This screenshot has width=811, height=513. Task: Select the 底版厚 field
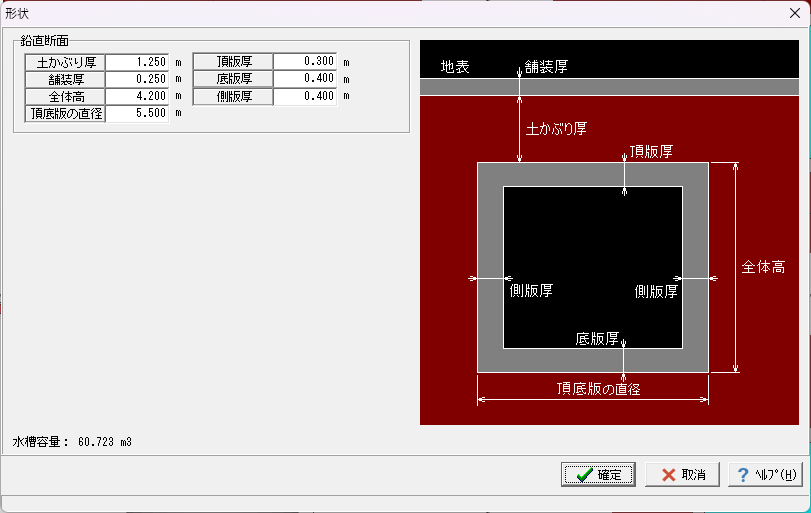click(305, 78)
